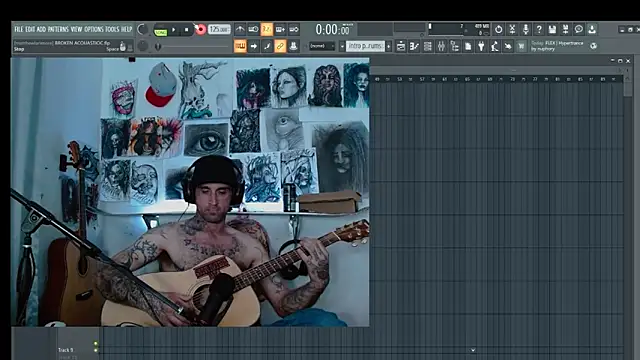Arm the red Record button
640x360 pixels.
[200, 30]
